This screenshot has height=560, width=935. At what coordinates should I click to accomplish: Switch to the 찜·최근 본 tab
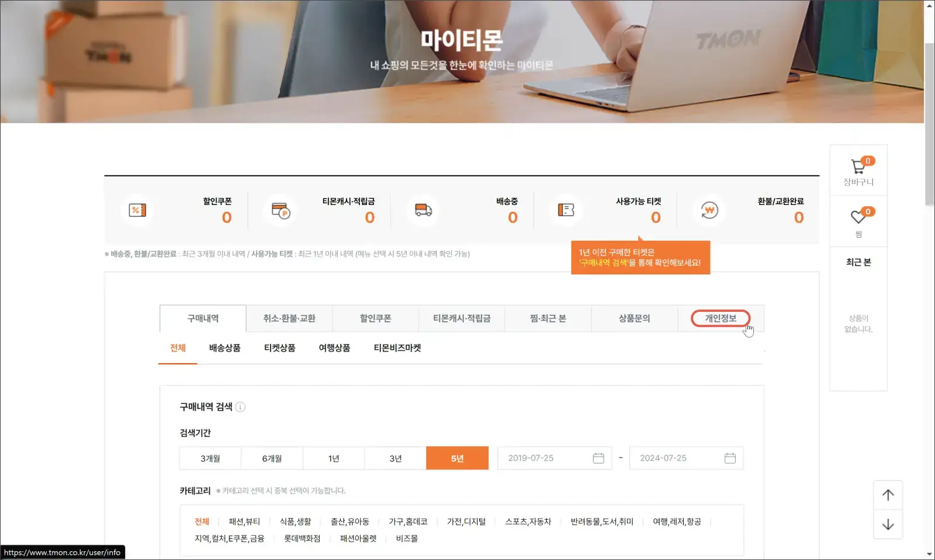tap(548, 318)
